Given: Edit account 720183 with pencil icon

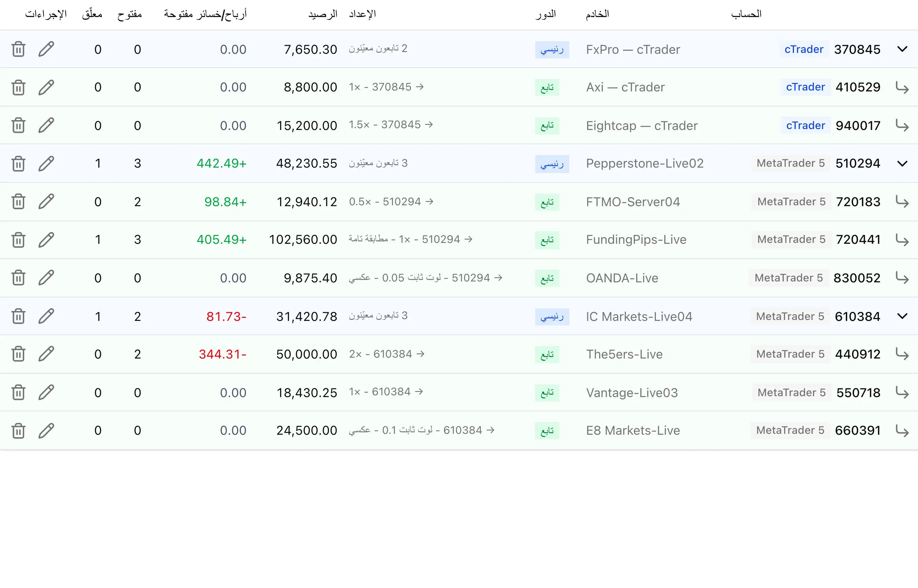Looking at the screenshot, I should (46, 202).
